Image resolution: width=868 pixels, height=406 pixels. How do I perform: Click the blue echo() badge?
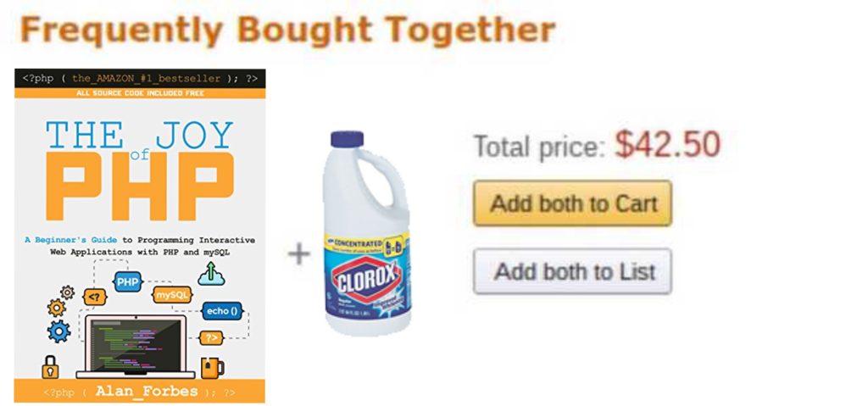(221, 310)
